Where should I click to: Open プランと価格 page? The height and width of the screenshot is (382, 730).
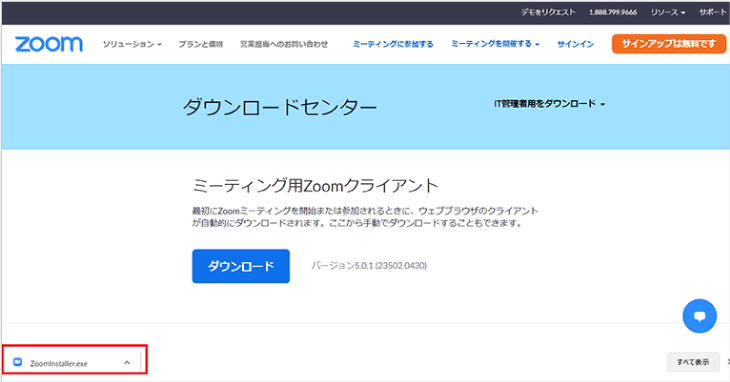[x=201, y=44]
